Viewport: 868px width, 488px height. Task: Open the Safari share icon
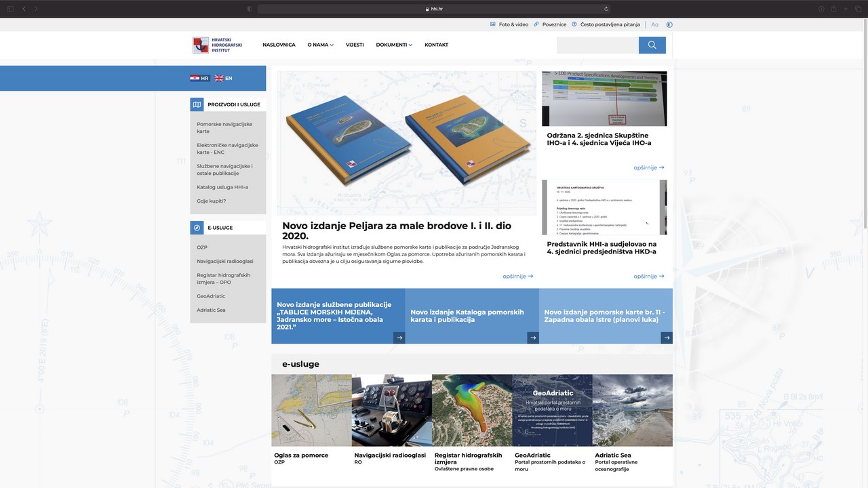(x=833, y=9)
